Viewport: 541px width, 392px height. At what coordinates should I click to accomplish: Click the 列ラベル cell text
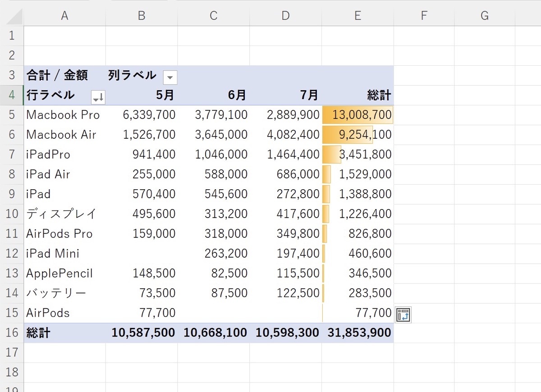(x=132, y=75)
